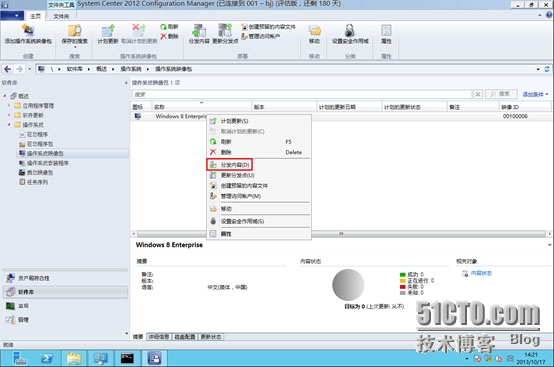Choose 管理访问帐户(M) in context menu

pos(259,196)
